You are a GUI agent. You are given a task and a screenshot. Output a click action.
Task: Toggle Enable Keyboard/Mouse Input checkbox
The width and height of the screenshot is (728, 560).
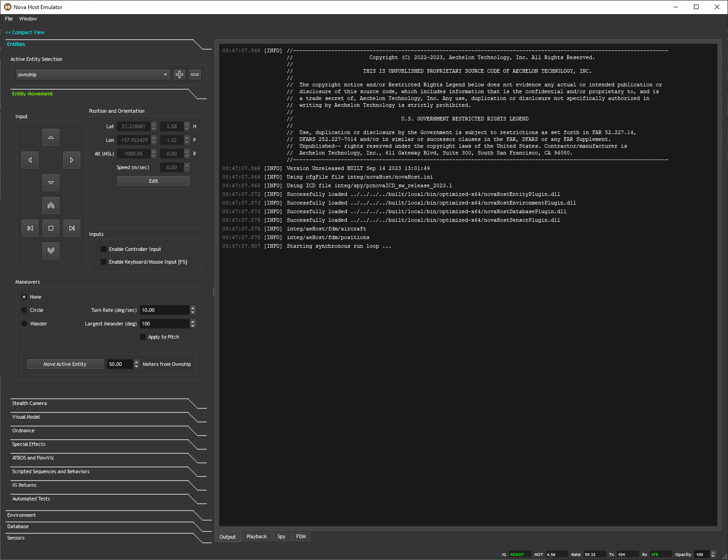pyautogui.click(x=104, y=262)
